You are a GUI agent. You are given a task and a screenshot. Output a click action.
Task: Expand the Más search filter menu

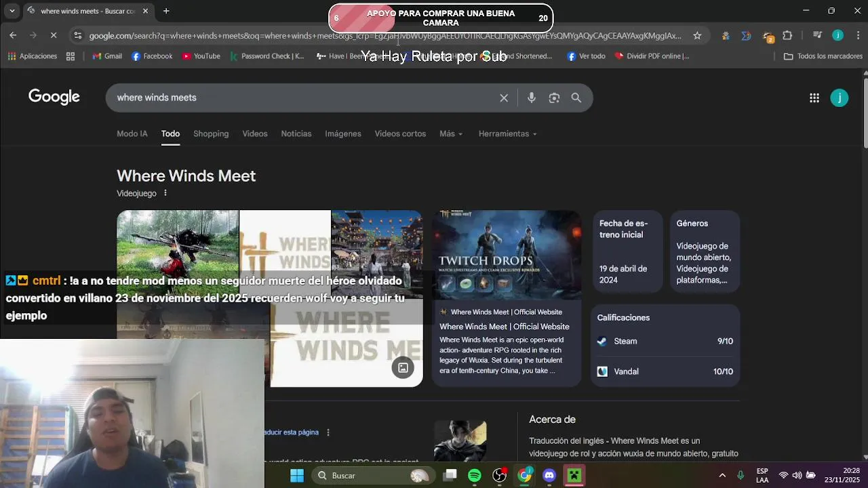coord(451,134)
